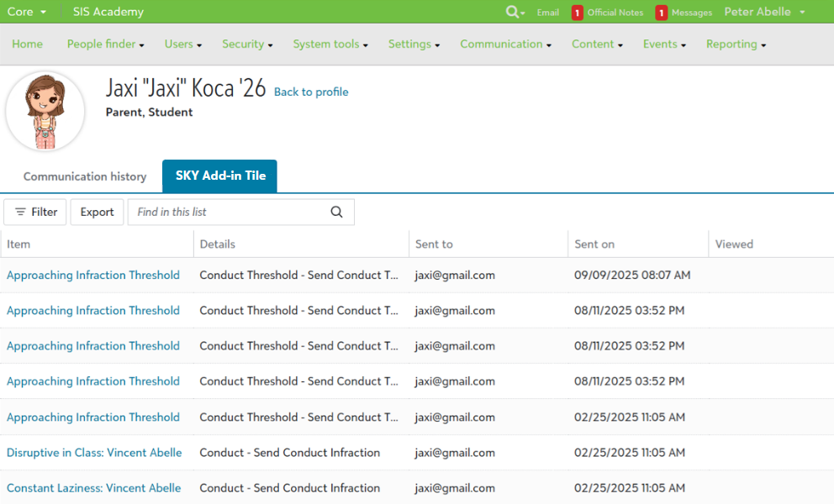Click the Export button
Image resolution: width=834 pixels, height=504 pixels.
[96, 212]
